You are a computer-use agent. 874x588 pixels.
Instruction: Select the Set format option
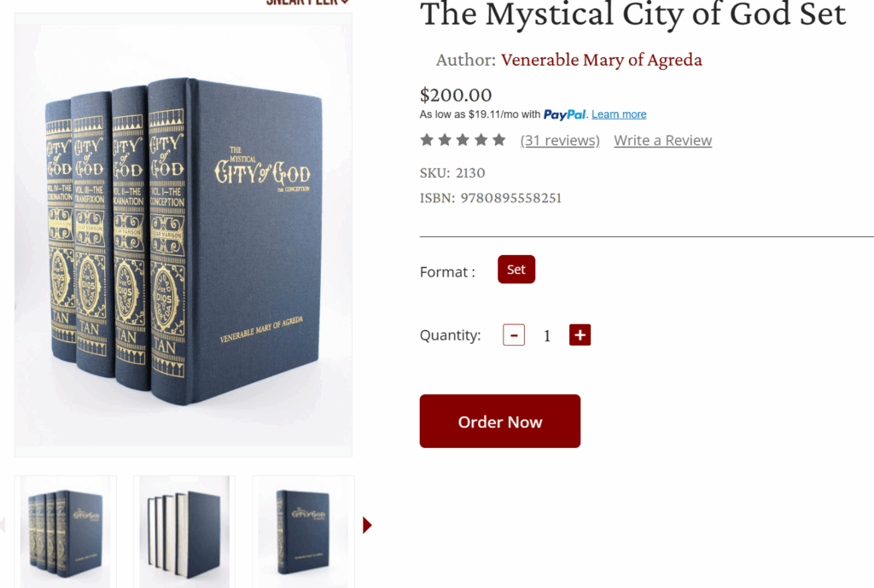click(x=516, y=269)
